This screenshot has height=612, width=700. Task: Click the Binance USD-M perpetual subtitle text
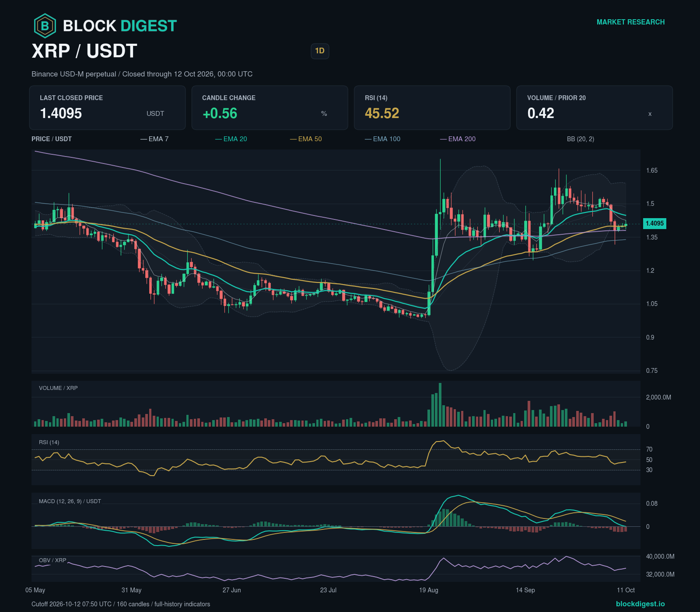tap(142, 74)
